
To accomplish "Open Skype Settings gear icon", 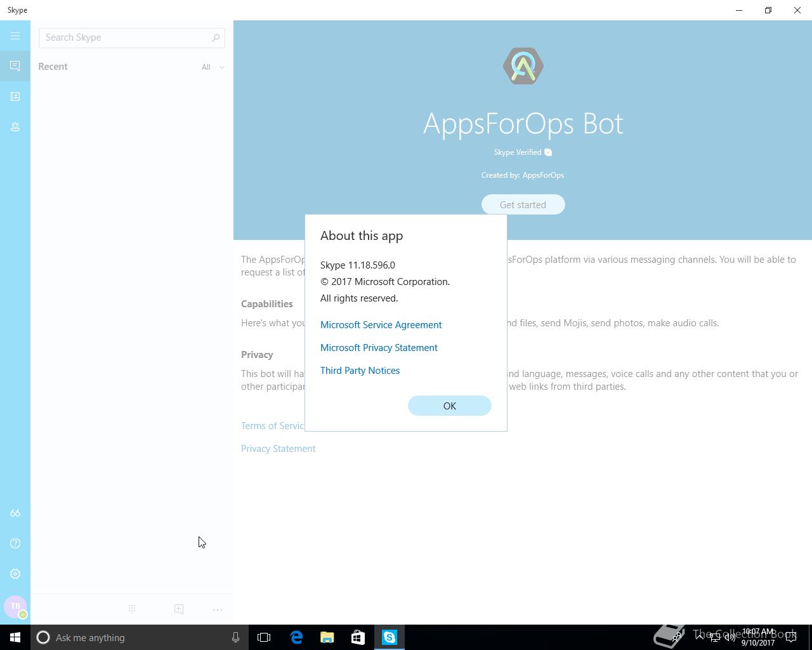I will coord(15,574).
